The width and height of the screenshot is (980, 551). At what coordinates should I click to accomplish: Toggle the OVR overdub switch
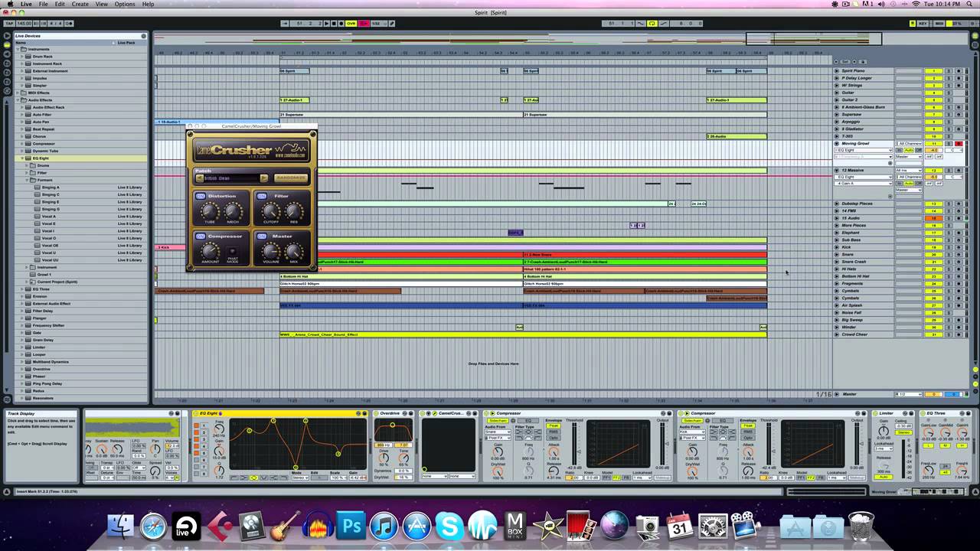coord(351,24)
